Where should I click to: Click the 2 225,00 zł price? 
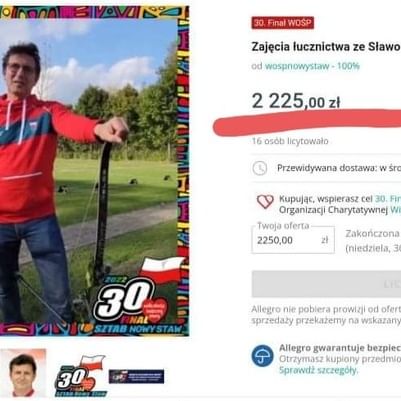coord(296,101)
